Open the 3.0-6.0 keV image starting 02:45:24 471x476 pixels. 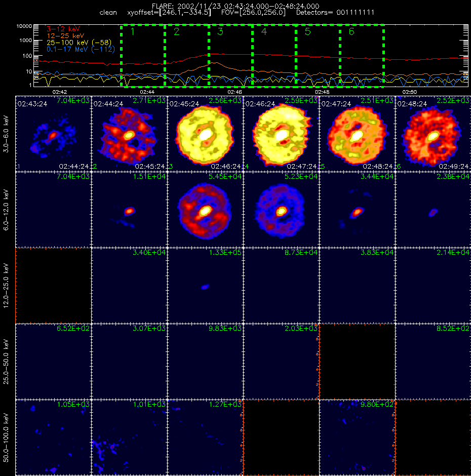(x=205, y=134)
